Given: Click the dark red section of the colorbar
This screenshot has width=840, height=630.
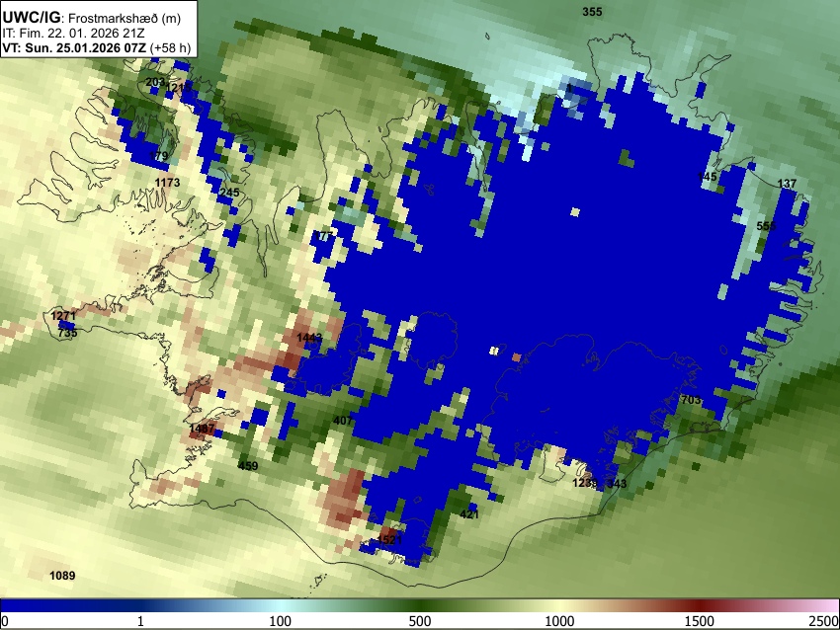Looking at the screenshot, I should click(700, 606).
